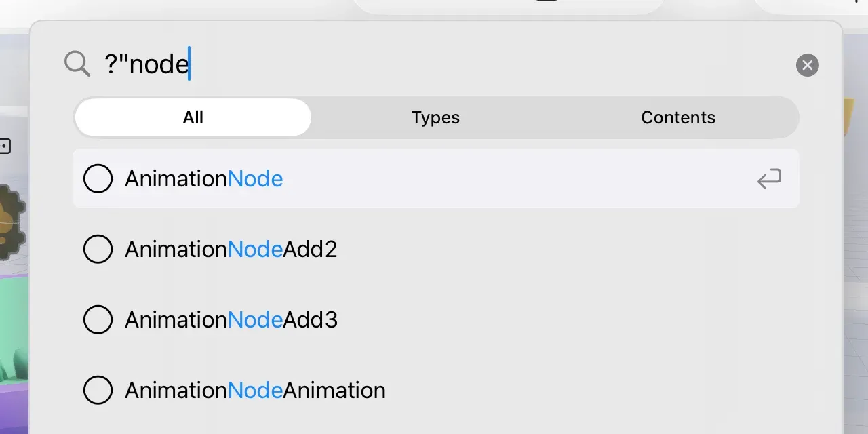Open the AnimationNode search result
868x434 pixels.
tap(203, 179)
